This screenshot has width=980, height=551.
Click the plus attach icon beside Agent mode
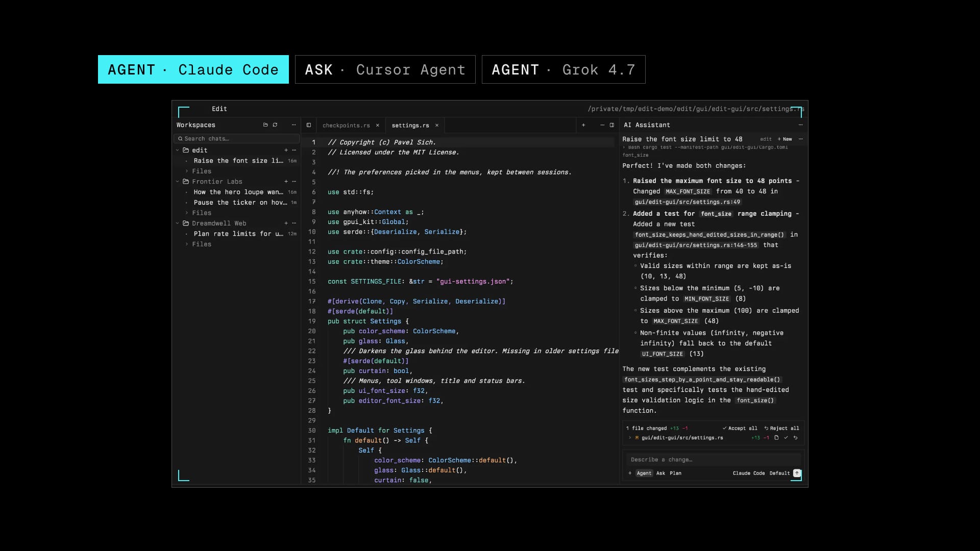630,473
